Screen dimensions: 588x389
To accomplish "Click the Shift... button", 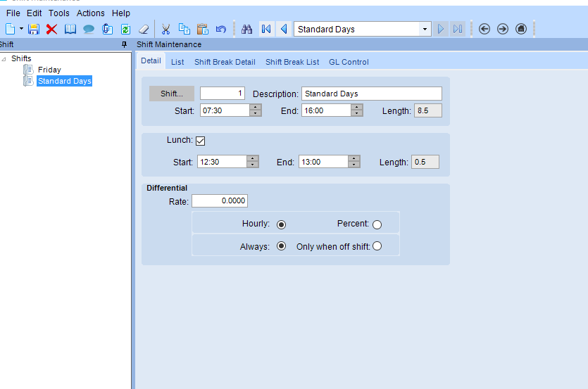I will [x=172, y=94].
